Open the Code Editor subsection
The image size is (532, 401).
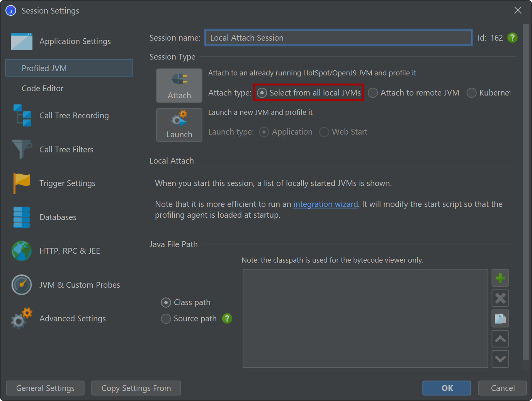[42, 89]
